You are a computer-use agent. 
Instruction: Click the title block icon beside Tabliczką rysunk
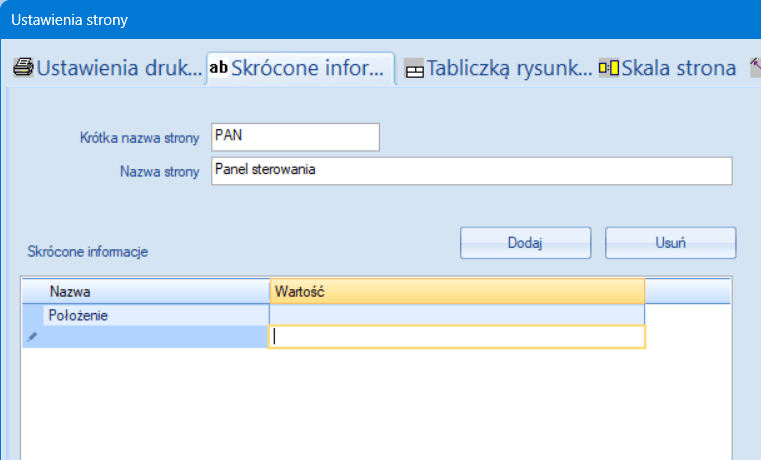[414, 69]
